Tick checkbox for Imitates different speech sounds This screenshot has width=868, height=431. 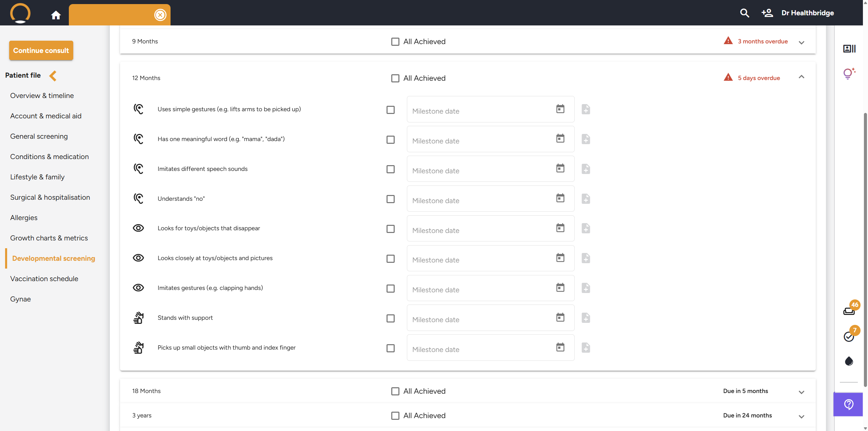coord(391,169)
